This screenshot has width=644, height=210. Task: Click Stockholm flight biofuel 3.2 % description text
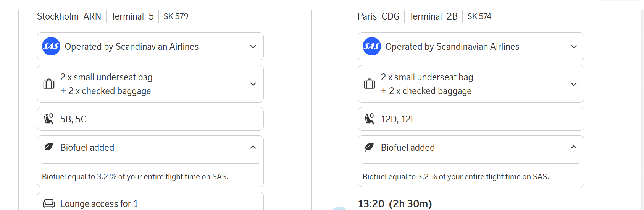135,177
